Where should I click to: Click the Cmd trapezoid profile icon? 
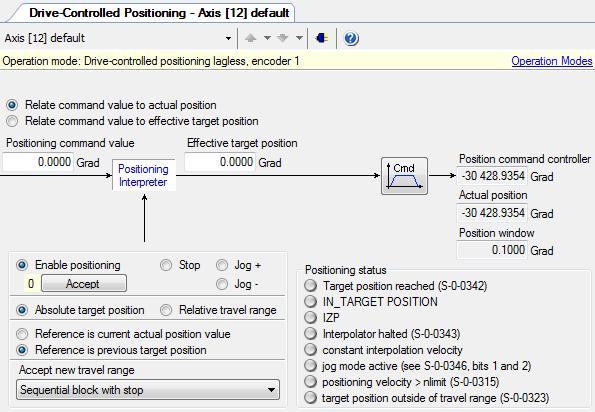coord(404,176)
